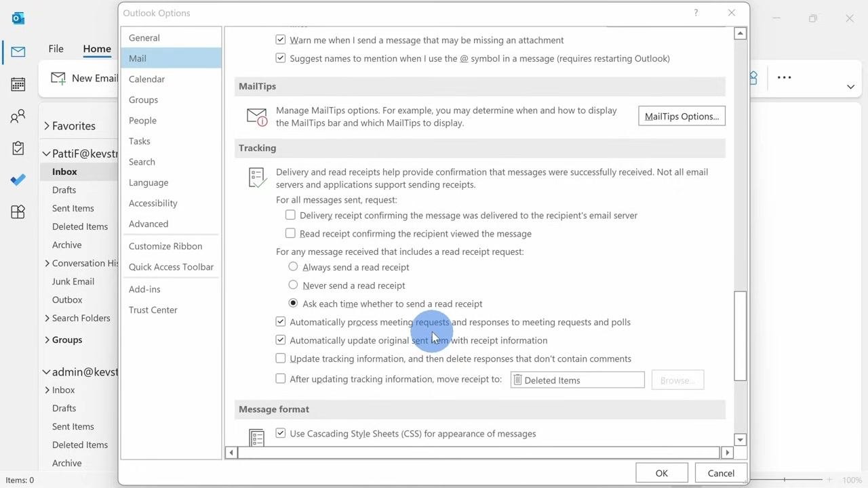Image resolution: width=868 pixels, height=488 pixels.
Task: Enable delivery receipt for all messages
Action: click(290, 215)
